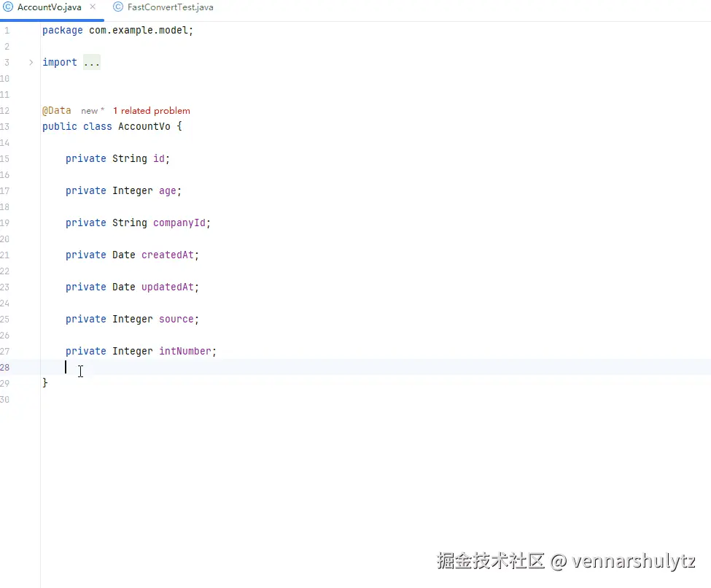Place the caret on the empty line 28
The image size is (711, 588).
[x=66, y=367]
